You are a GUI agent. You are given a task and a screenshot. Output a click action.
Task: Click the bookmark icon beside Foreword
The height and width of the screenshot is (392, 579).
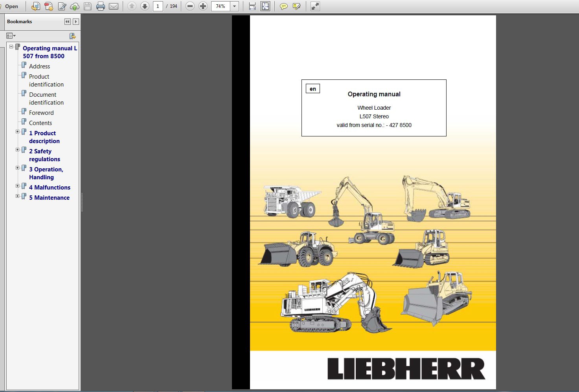click(x=24, y=111)
